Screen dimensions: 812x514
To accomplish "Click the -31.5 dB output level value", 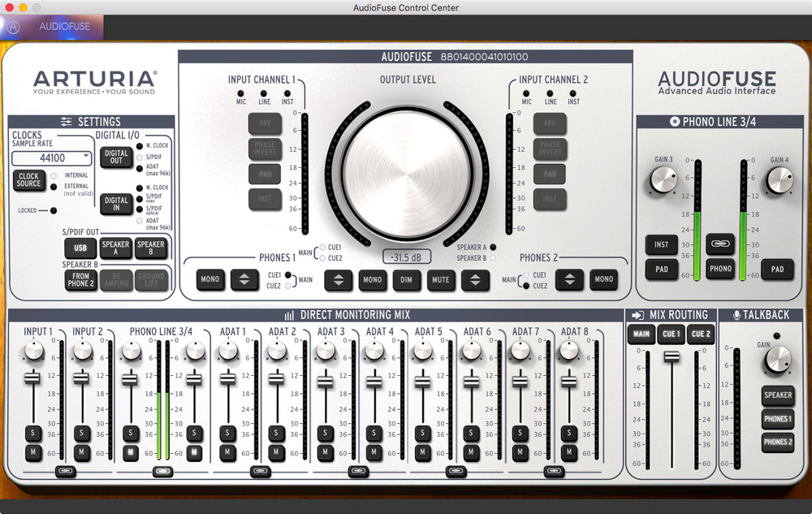I will [407, 257].
